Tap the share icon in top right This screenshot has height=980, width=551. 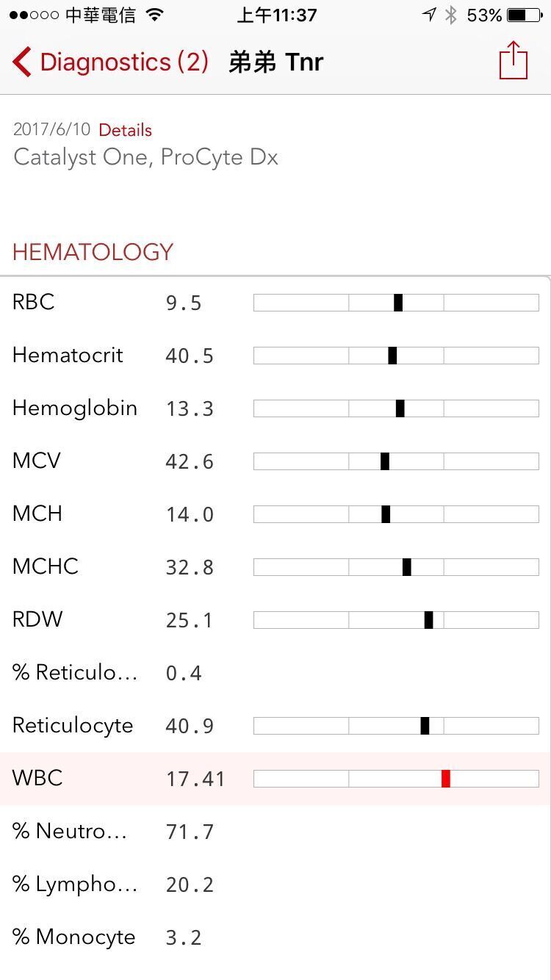[513, 60]
